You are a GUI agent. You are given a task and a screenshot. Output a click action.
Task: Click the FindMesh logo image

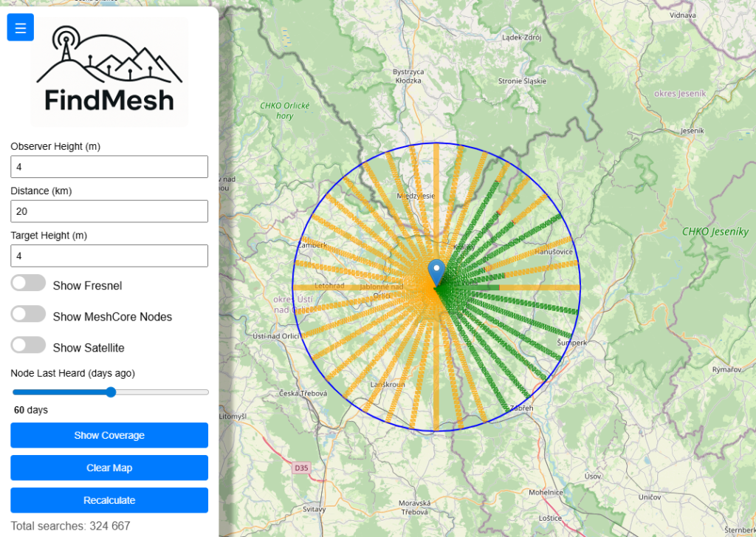109,72
